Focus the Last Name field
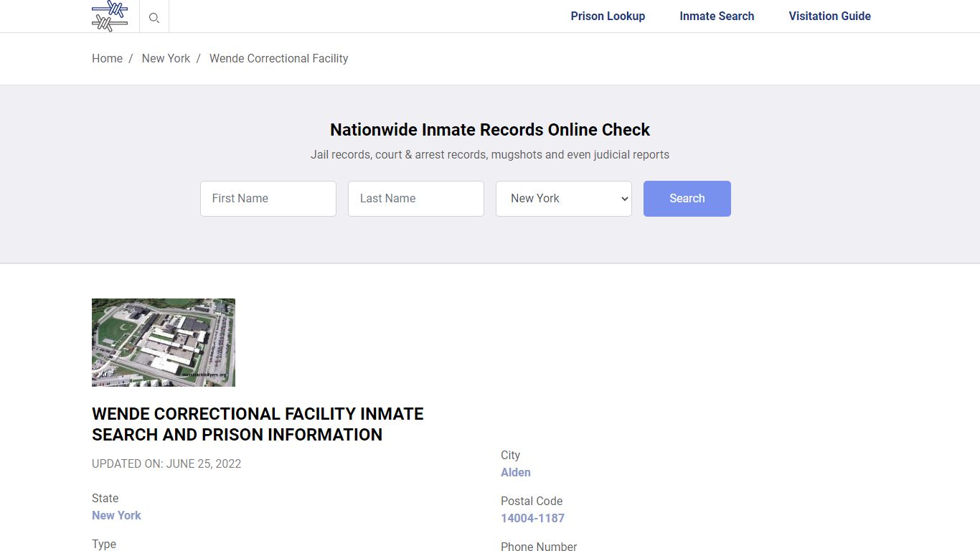 point(416,199)
